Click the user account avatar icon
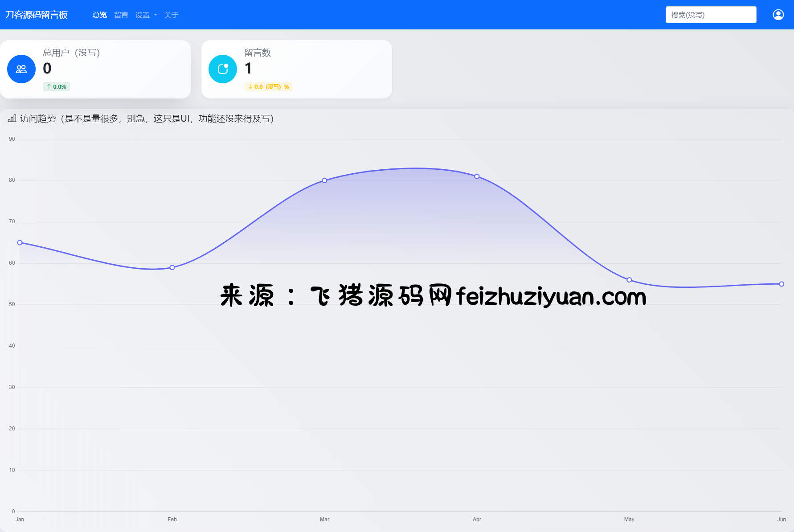The height and width of the screenshot is (532, 794). point(778,15)
